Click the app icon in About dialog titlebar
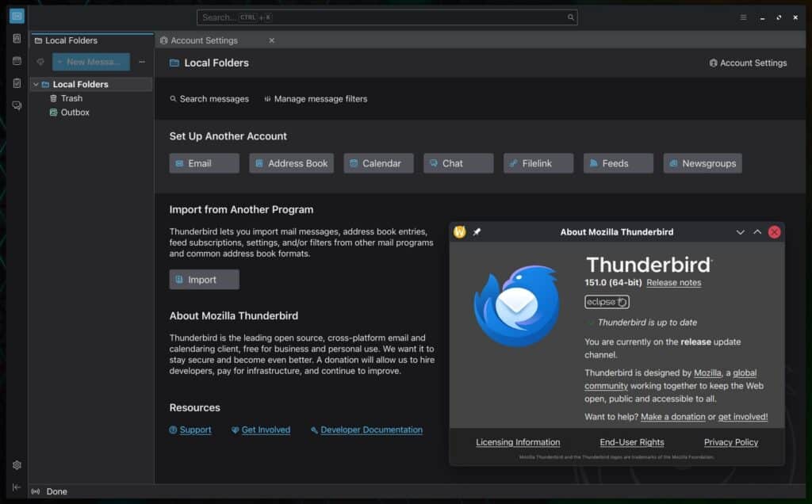Viewport: 812px width, 504px height. [x=459, y=232]
